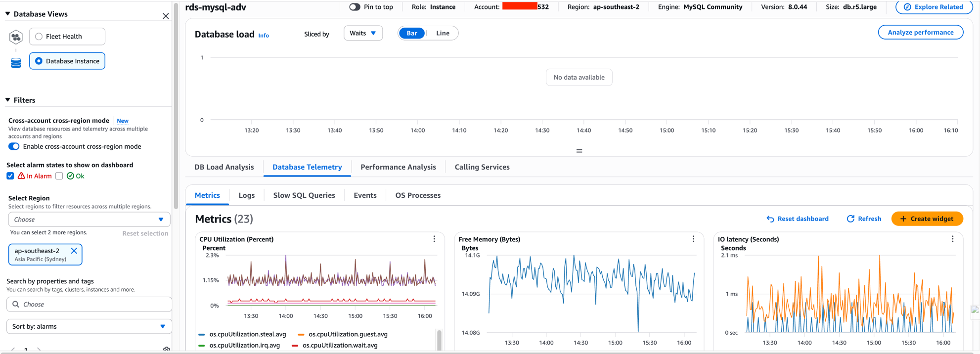Select the Metrics sub-tab
Image resolution: width=980 pixels, height=354 pixels.
[x=207, y=195]
